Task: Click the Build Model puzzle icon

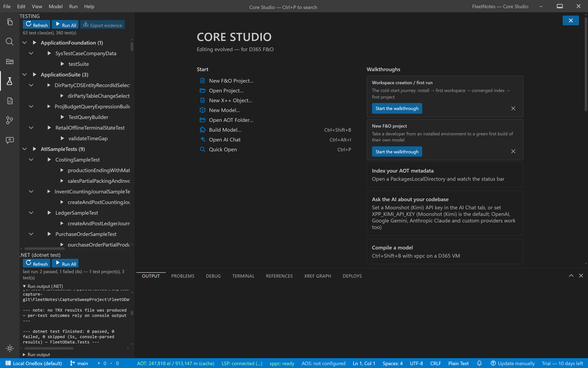Action: coord(202,130)
